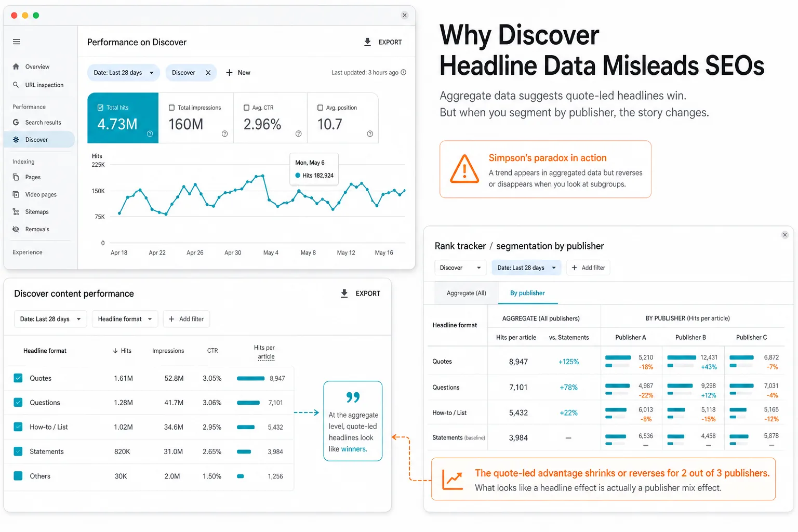Click the Search results Google icon
Screen dimensions: 798x532
click(x=16, y=122)
